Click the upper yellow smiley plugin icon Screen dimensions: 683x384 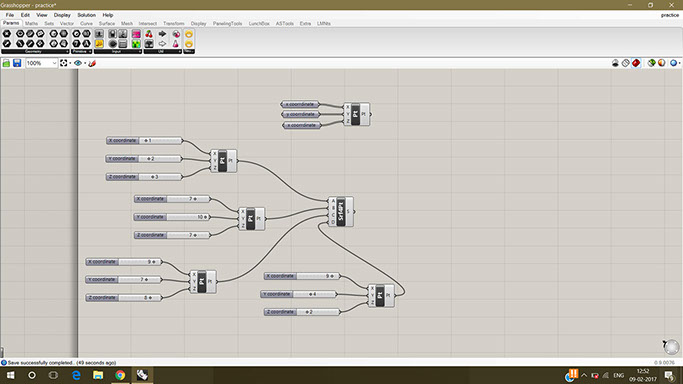(189, 34)
